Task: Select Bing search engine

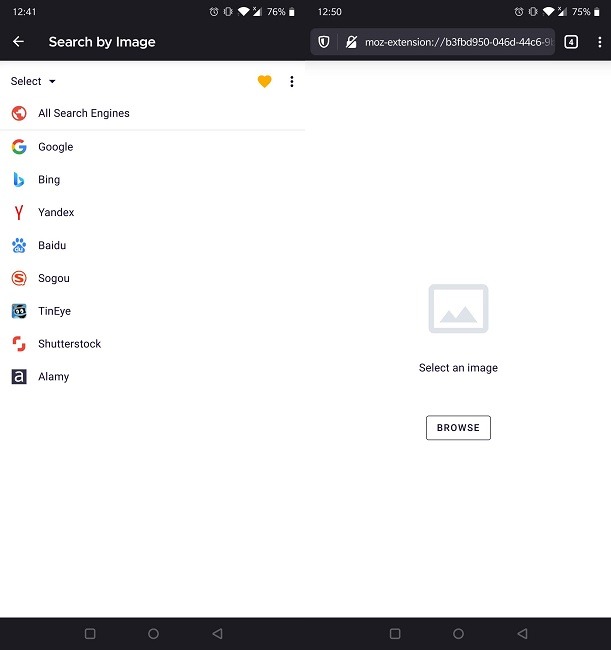Action: tap(153, 179)
